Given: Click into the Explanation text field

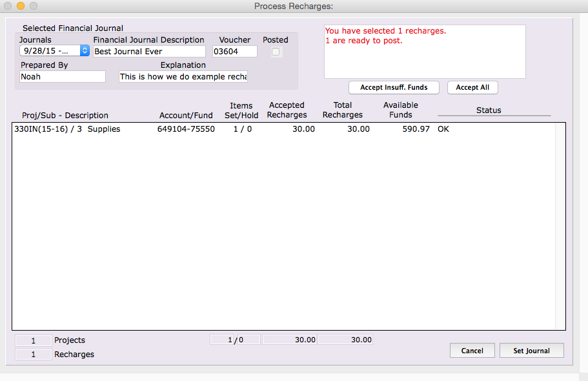Looking at the screenshot, I should (x=183, y=77).
